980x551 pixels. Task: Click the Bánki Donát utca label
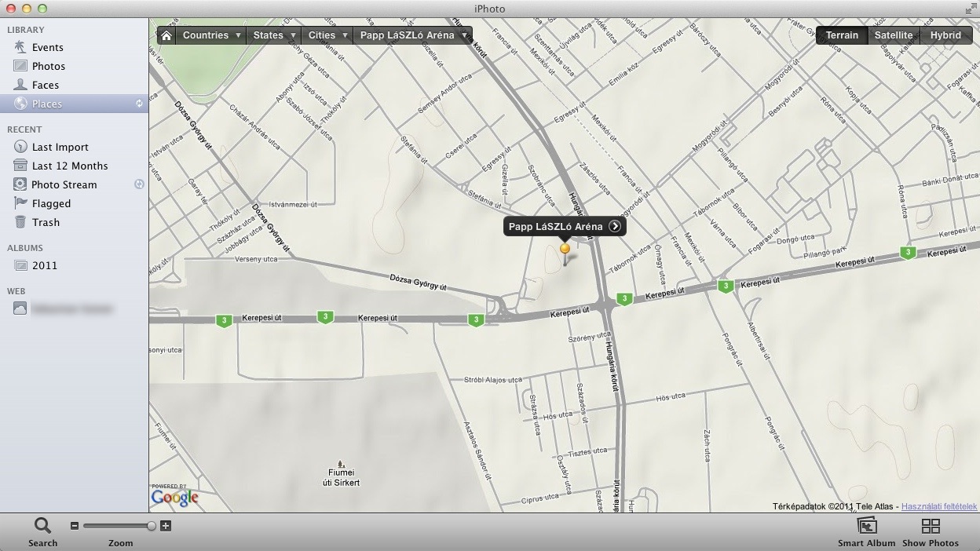(949, 181)
